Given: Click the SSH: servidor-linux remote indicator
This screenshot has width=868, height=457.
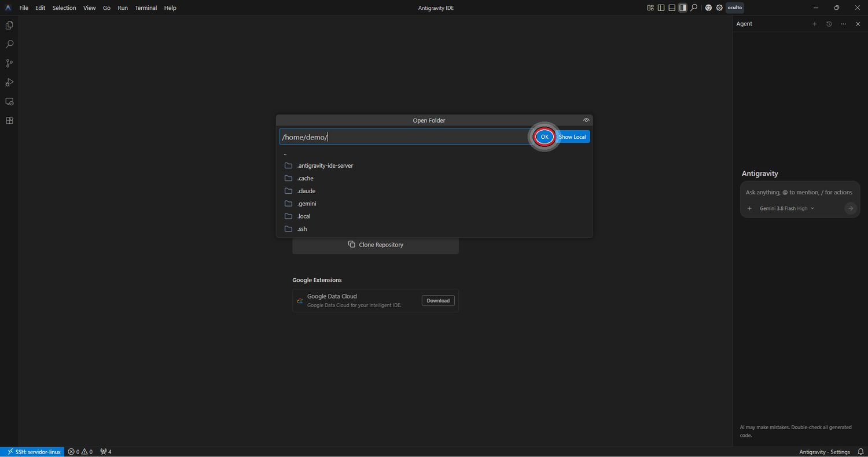Looking at the screenshot, I should click(32, 452).
